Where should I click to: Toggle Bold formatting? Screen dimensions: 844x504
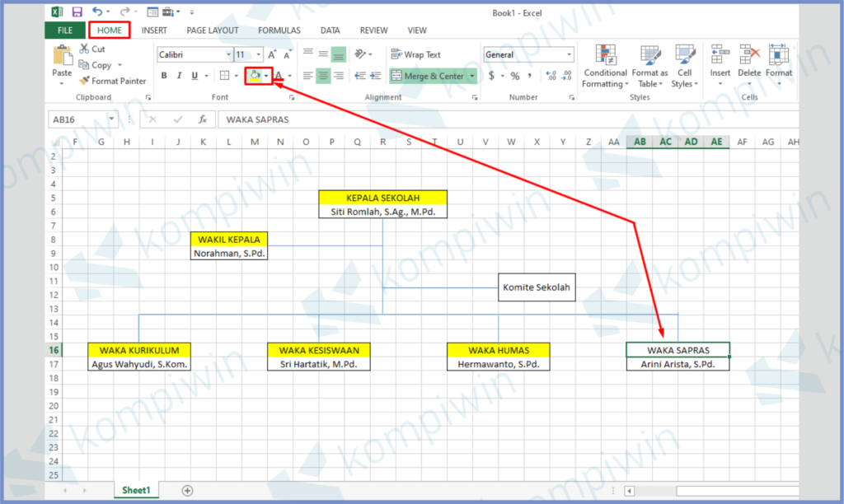[x=164, y=76]
